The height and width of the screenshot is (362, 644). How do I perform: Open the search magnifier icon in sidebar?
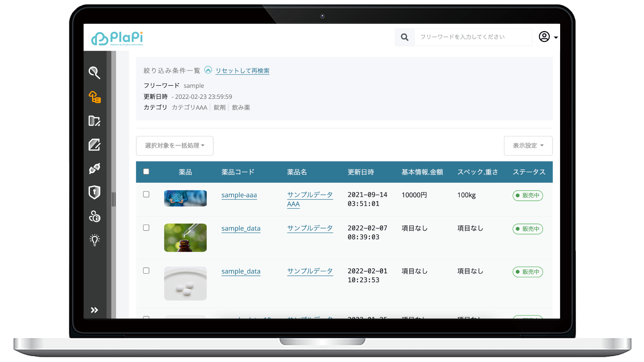94,72
